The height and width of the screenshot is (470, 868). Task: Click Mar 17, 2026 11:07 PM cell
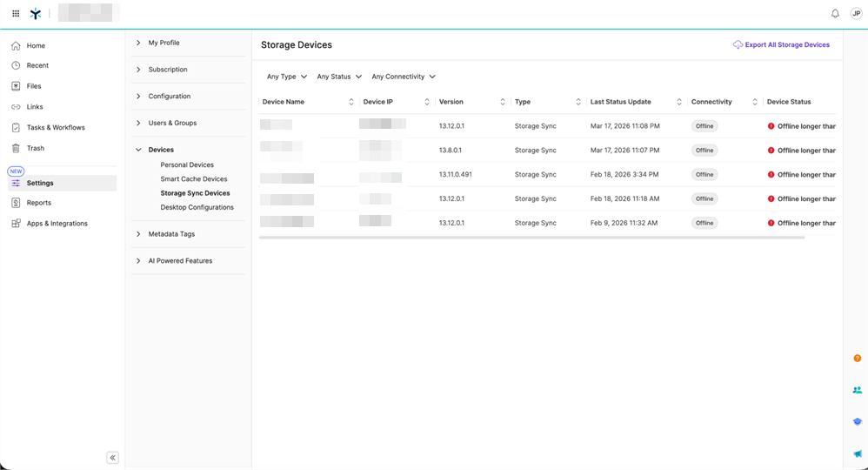tap(625, 151)
